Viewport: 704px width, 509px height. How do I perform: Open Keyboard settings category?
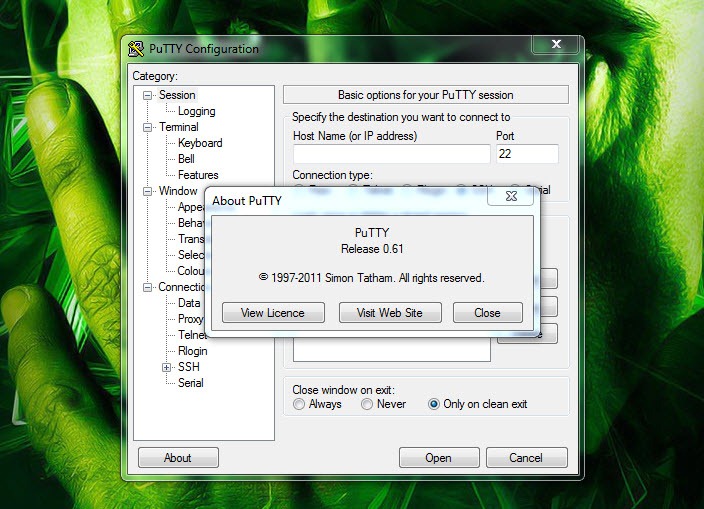200,143
